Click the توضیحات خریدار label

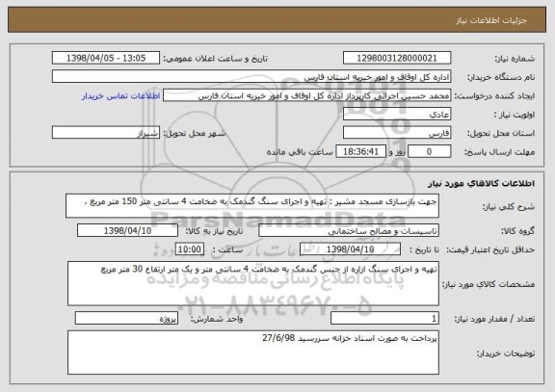506,353
